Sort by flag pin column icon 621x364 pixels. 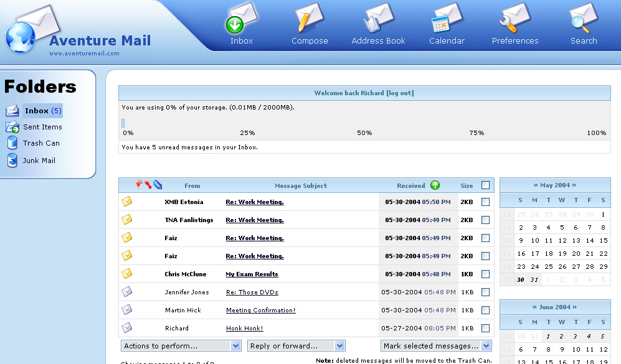pyautogui.click(x=139, y=184)
